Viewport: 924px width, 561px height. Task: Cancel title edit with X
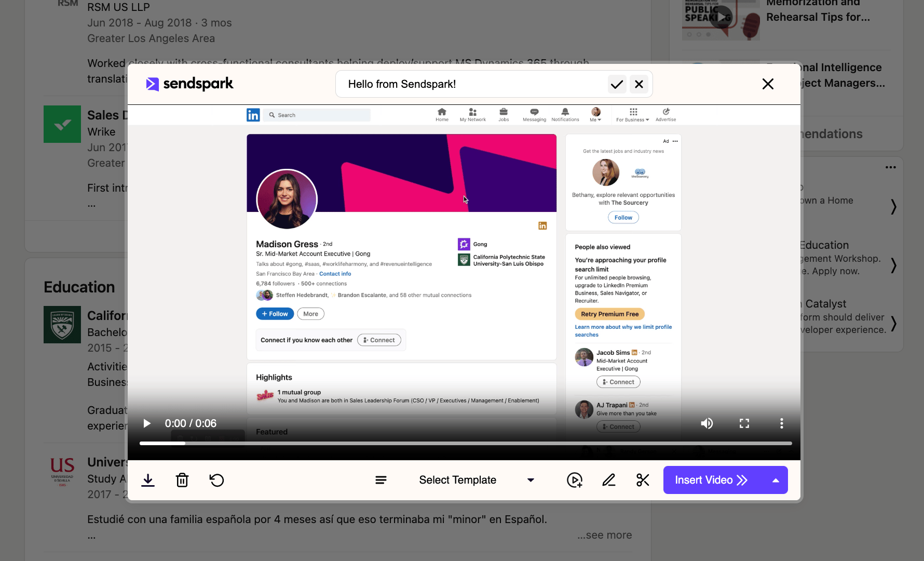point(639,84)
